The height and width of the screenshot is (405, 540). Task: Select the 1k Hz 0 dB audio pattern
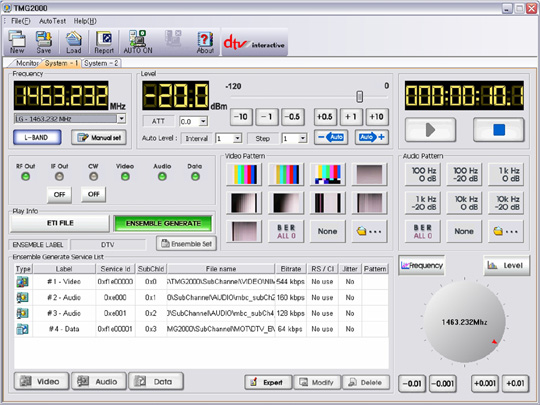506,175
